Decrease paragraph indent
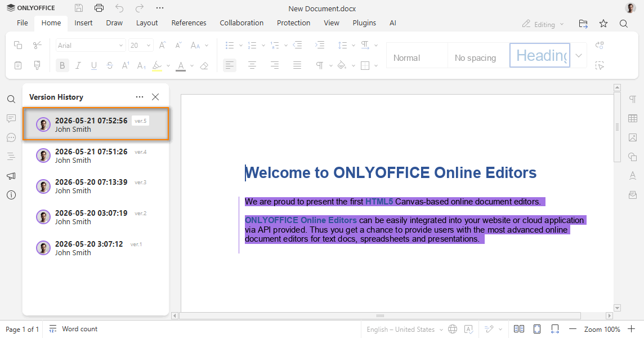 pos(297,45)
